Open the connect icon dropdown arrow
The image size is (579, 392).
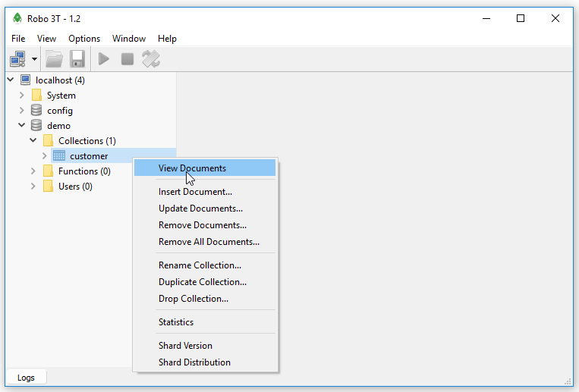[34, 59]
